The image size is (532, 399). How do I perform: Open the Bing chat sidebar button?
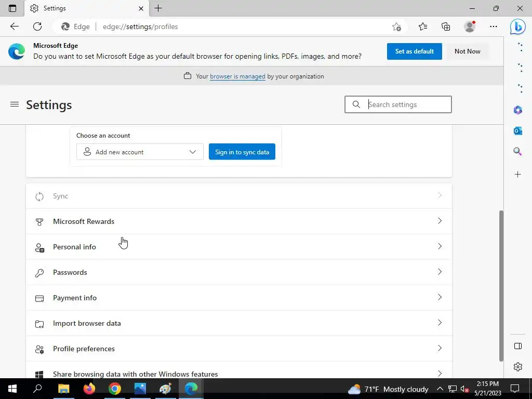point(518,26)
